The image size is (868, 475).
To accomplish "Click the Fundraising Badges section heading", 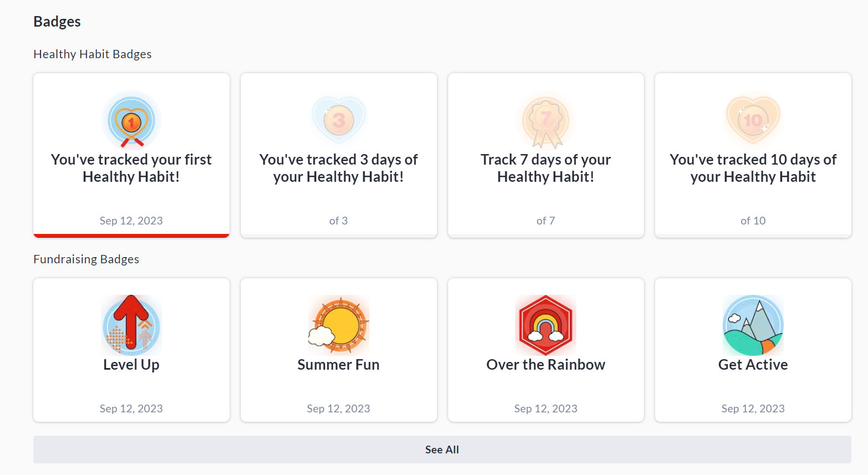I will (x=86, y=259).
